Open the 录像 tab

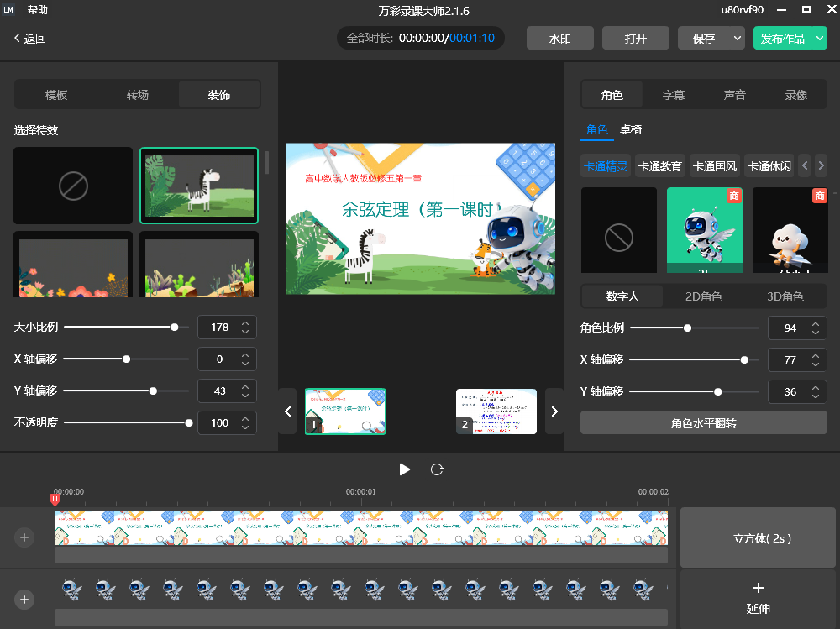pos(796,95)
